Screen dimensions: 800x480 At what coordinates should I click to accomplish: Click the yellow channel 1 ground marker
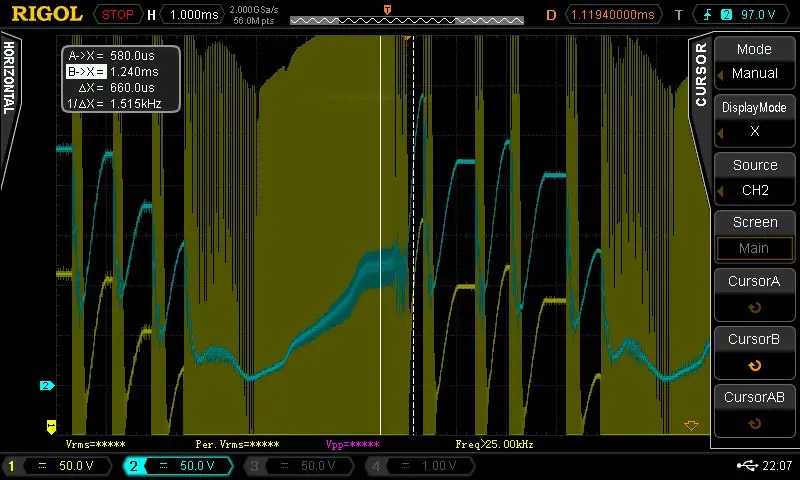[x=51, y=426]
